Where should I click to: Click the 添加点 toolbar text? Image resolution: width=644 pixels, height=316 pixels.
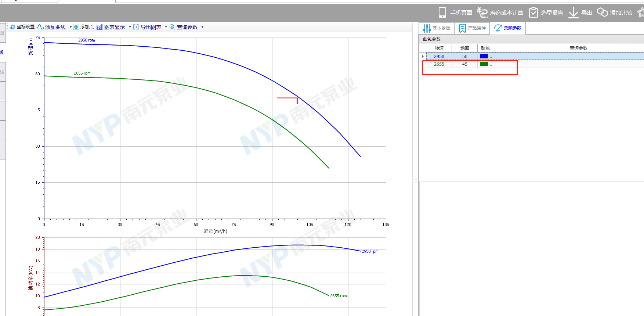(87, 27)
